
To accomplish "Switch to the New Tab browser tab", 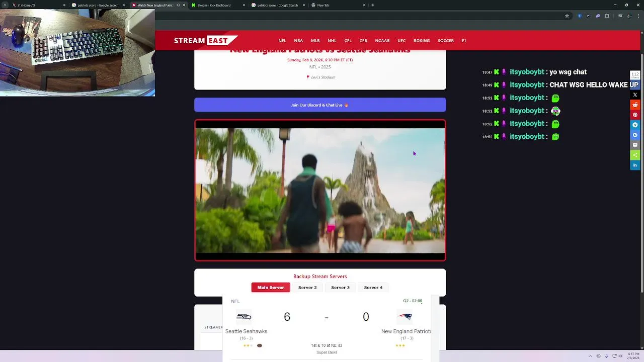I will pyautogui.click(x=337, y=5).
